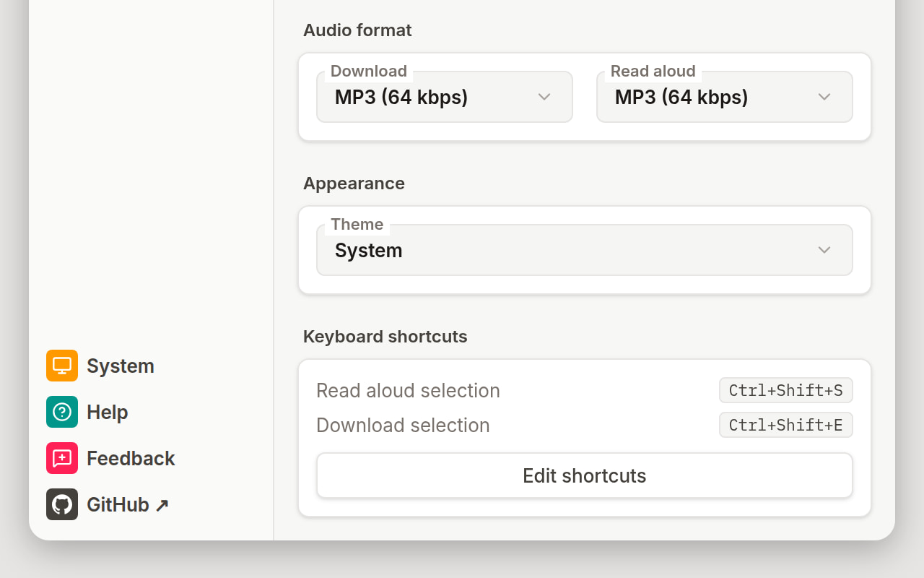Click the Ctrl+Shift+S shortcut key badge
The height and width of the screenshot is (578, 924).
(x=786, y=390)
